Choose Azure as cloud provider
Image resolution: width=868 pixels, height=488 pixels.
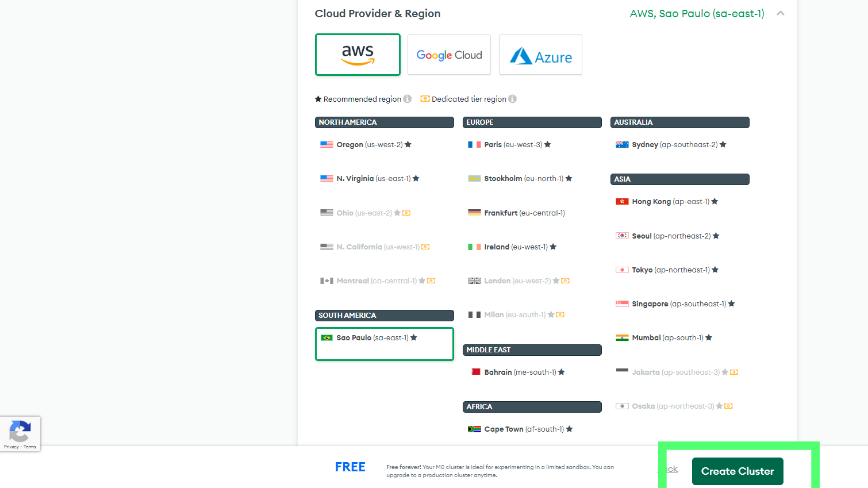540,55
